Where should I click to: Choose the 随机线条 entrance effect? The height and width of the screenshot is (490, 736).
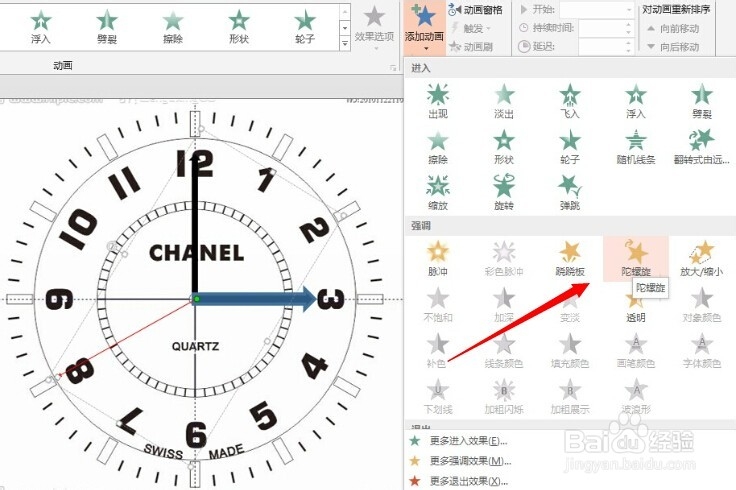pos(636,147)
